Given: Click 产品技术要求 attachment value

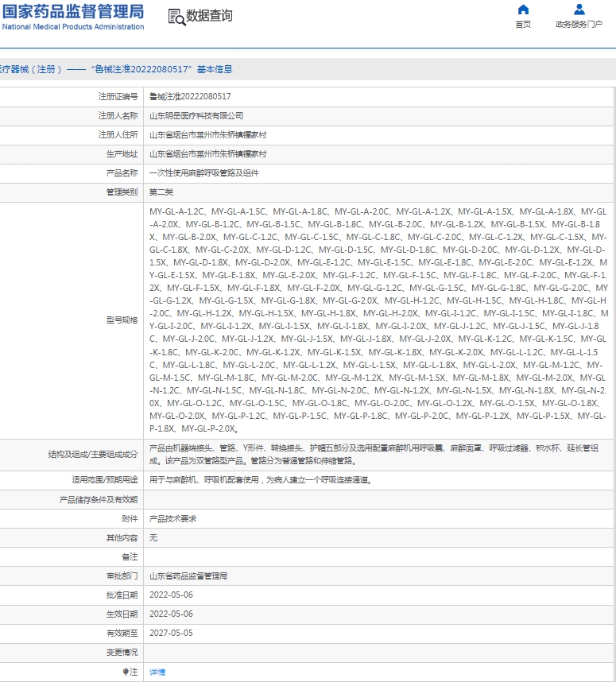Looking at the screenshot, I should pos(172,518).
